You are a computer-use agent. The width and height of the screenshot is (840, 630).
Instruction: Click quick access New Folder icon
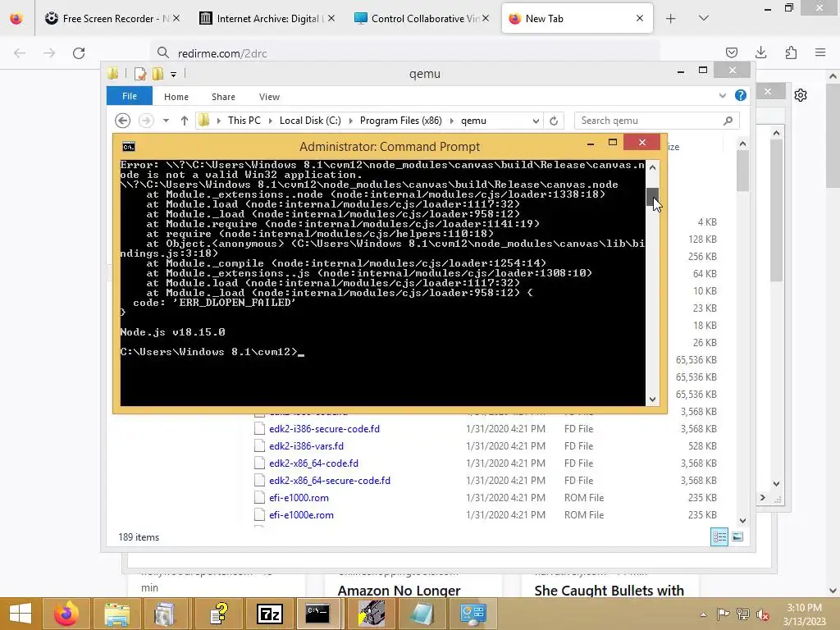click(157, 74)
